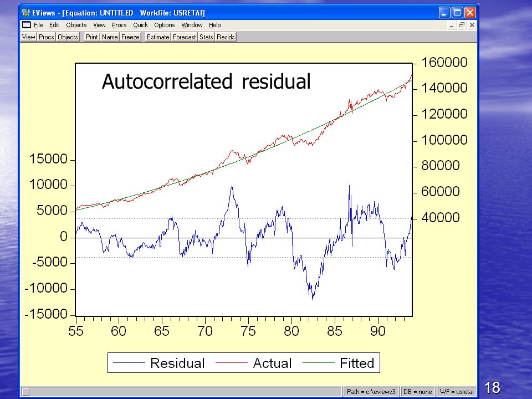
Task: Close the inner equation window
Action: coord(472,25)
